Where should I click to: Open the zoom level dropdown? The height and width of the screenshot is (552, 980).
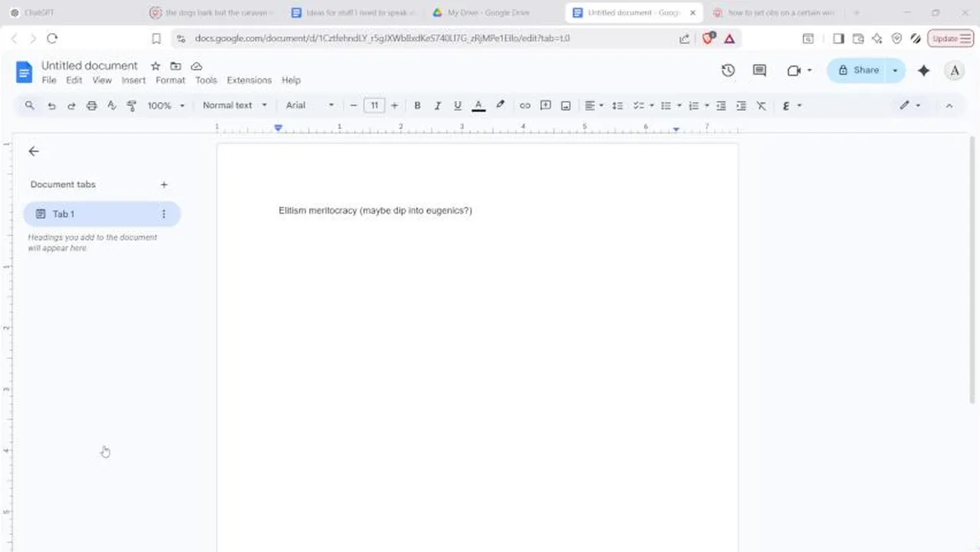point(166,106)
